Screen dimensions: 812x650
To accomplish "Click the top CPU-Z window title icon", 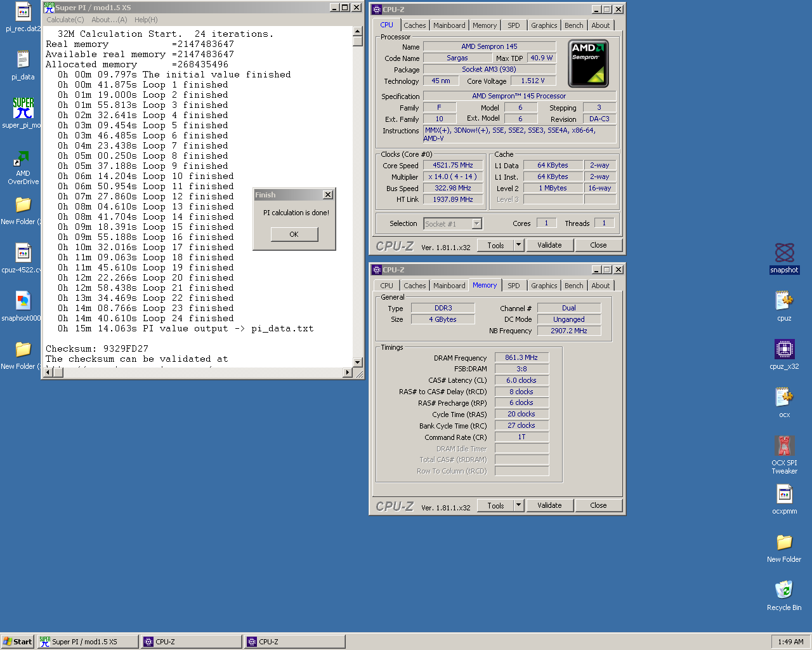I will pos(376,10).
